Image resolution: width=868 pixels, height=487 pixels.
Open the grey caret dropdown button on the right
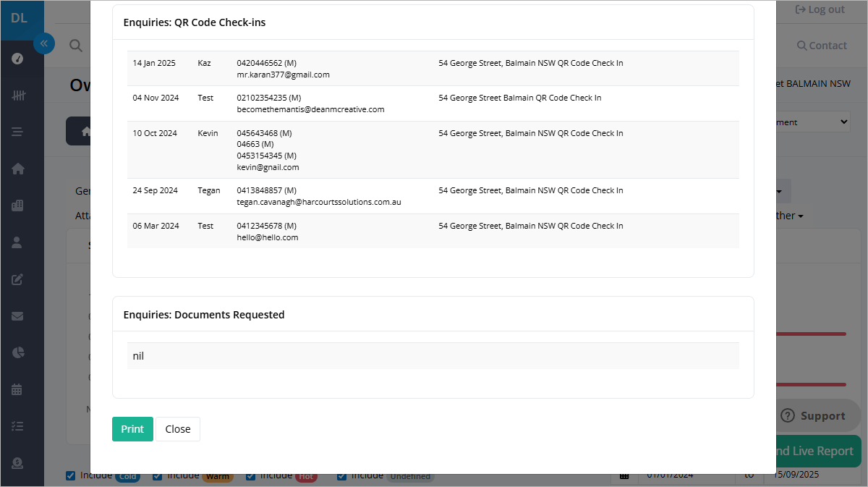pos(783,191)
